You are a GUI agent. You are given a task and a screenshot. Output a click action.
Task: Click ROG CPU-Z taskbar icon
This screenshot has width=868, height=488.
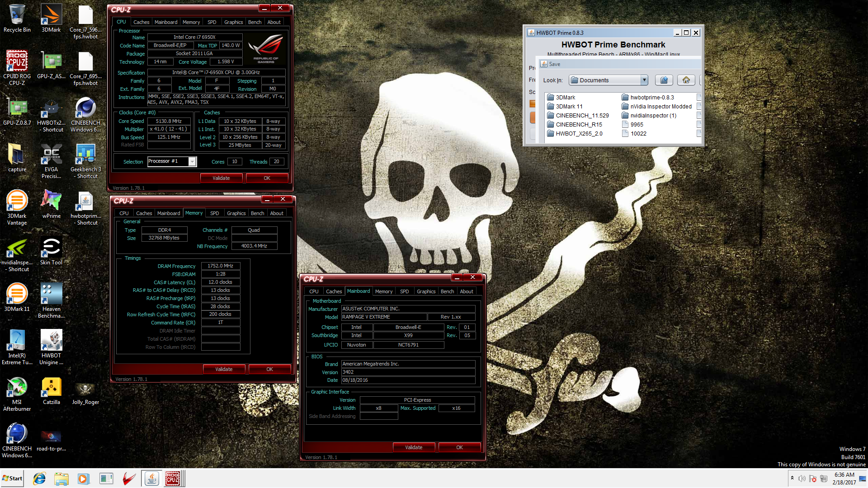tap(173, 479)
